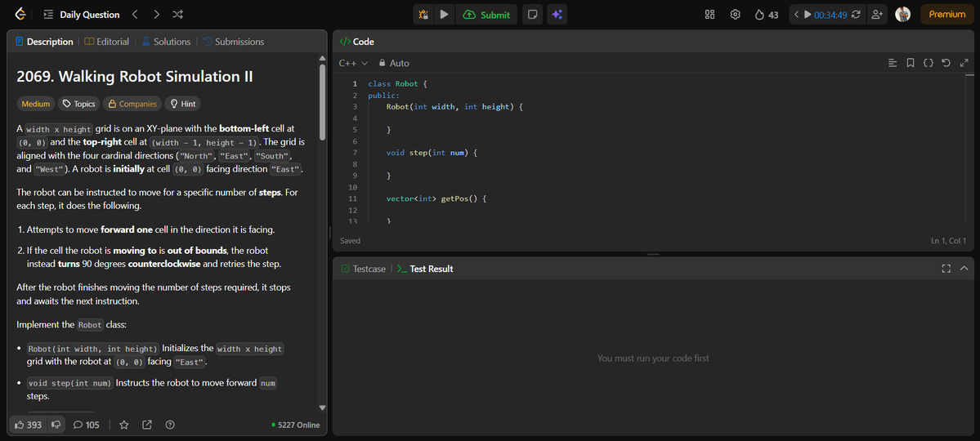Click the 'Robot(int width, int height) {' line

click(x=454, y=107)
